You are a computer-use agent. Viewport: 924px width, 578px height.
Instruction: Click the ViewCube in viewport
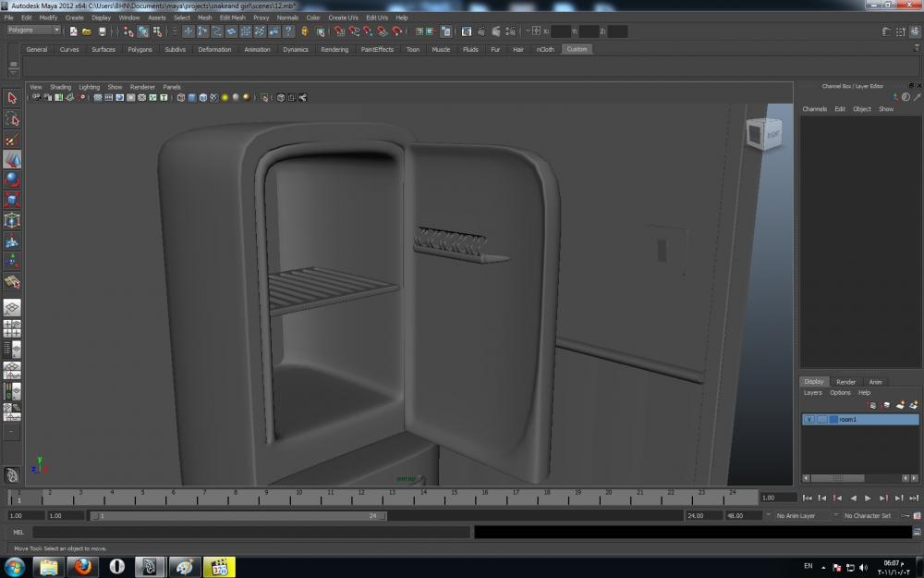765,134
